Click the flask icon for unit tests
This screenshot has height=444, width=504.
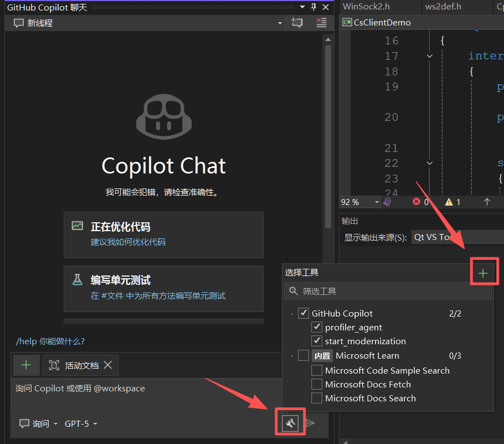point(77,279)
